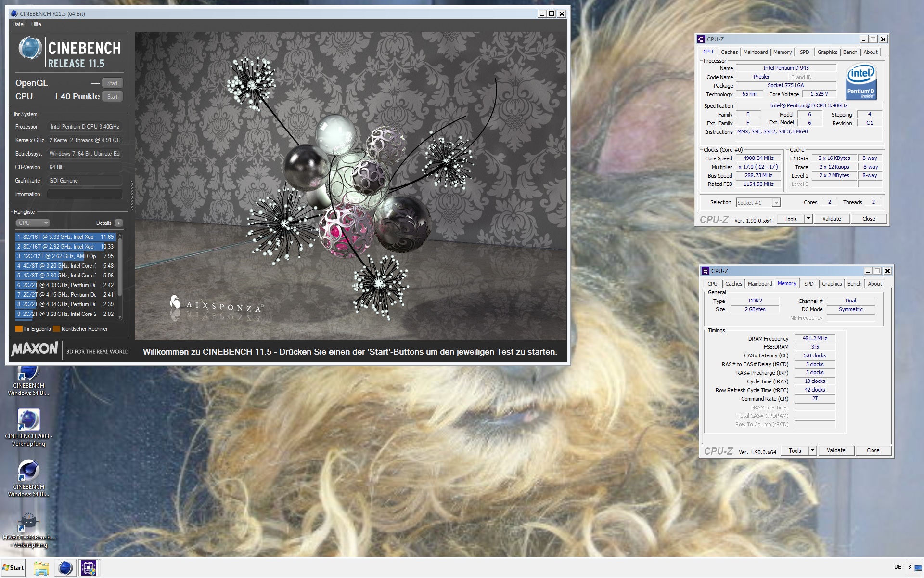This screenshot has height=578, width=924.
Task: Click Validate in lower CPU-Z window
Action: (x=836, y=451)
